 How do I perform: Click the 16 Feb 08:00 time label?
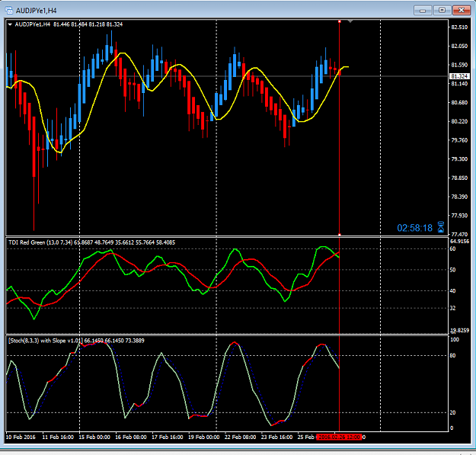(131, 437)
